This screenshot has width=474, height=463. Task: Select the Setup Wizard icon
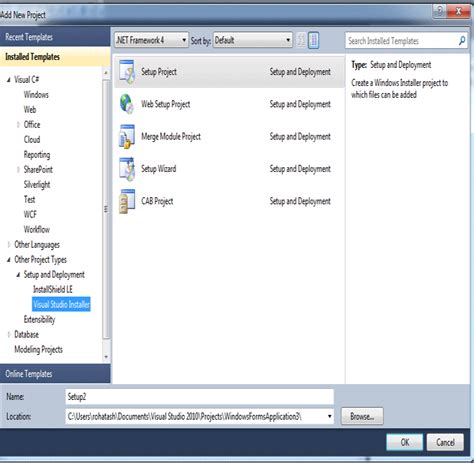[127, 169]
